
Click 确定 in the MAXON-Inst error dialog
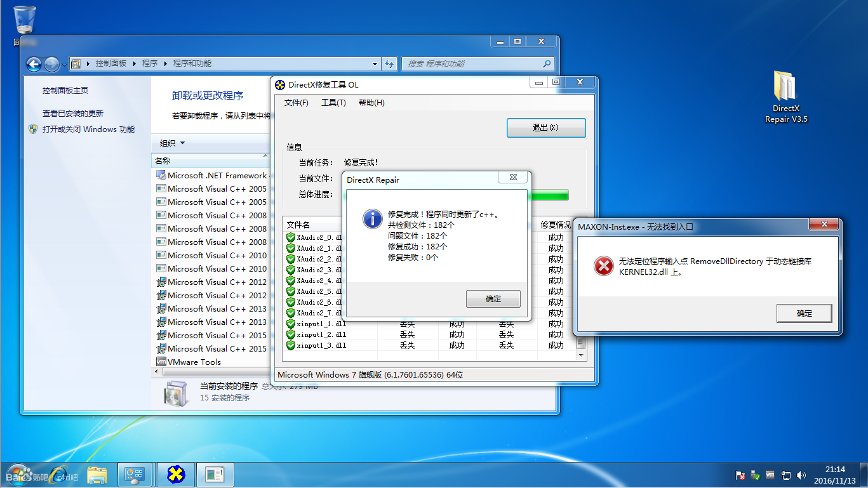pyautogui.click(x=805, y=313)
